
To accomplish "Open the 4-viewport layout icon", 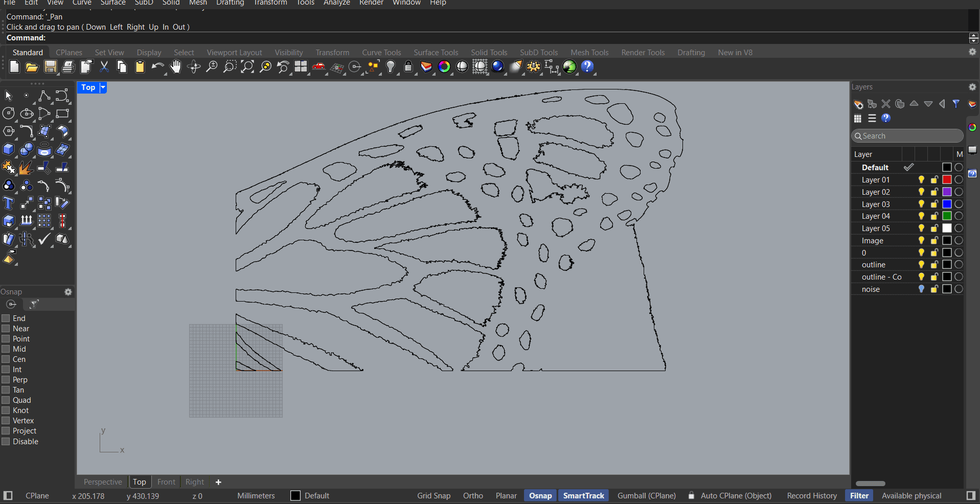I will pyautogui.click(x=301, y=67).
